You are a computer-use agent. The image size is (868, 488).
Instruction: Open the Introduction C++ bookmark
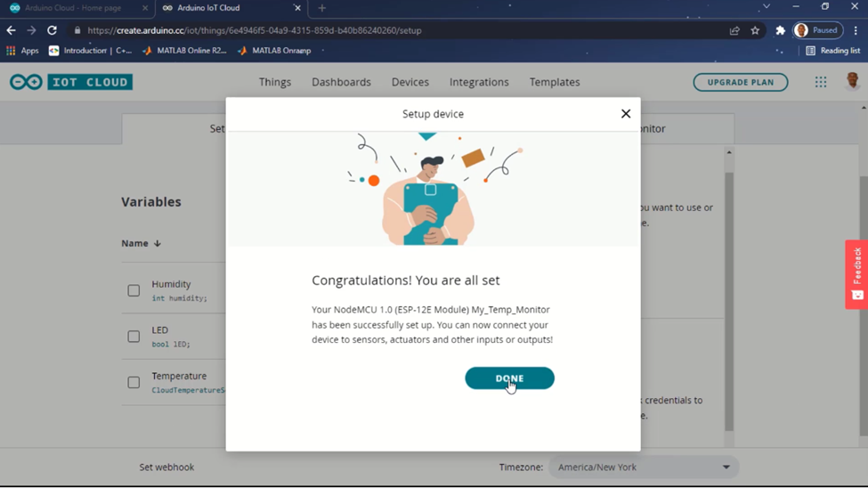point(90,51)
